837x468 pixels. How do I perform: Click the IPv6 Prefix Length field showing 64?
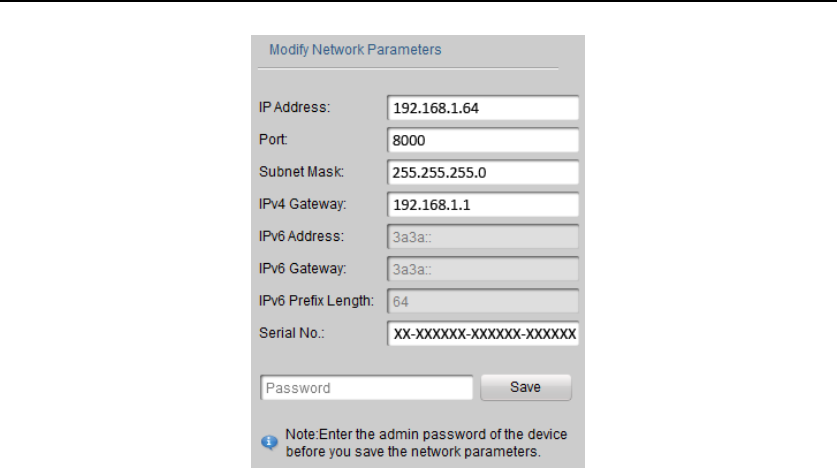(483, 301)
